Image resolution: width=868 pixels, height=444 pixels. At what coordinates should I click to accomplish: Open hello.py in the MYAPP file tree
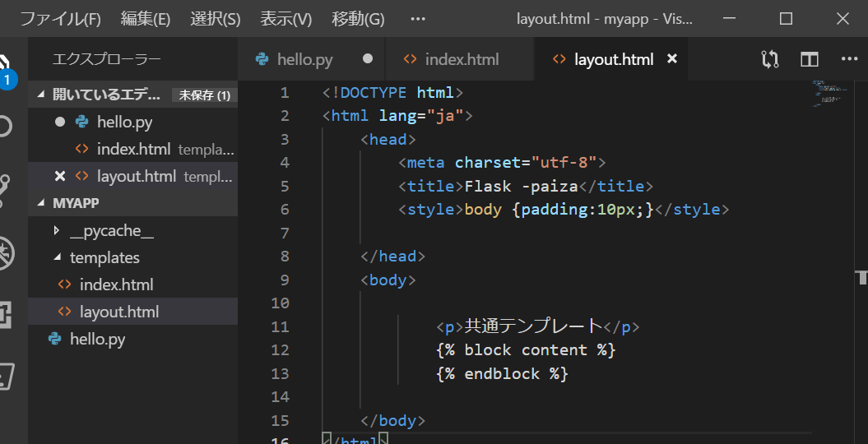pyautogui.click(x=97, y=339)
